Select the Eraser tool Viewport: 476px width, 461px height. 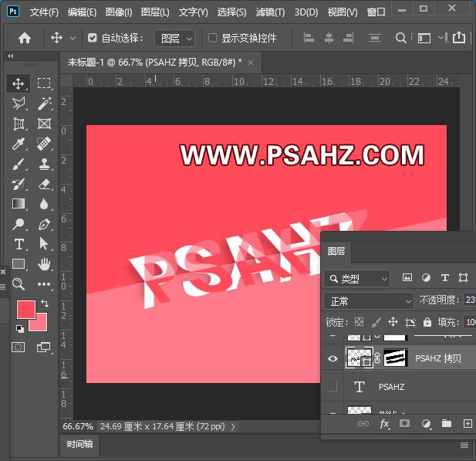(44, 184)
